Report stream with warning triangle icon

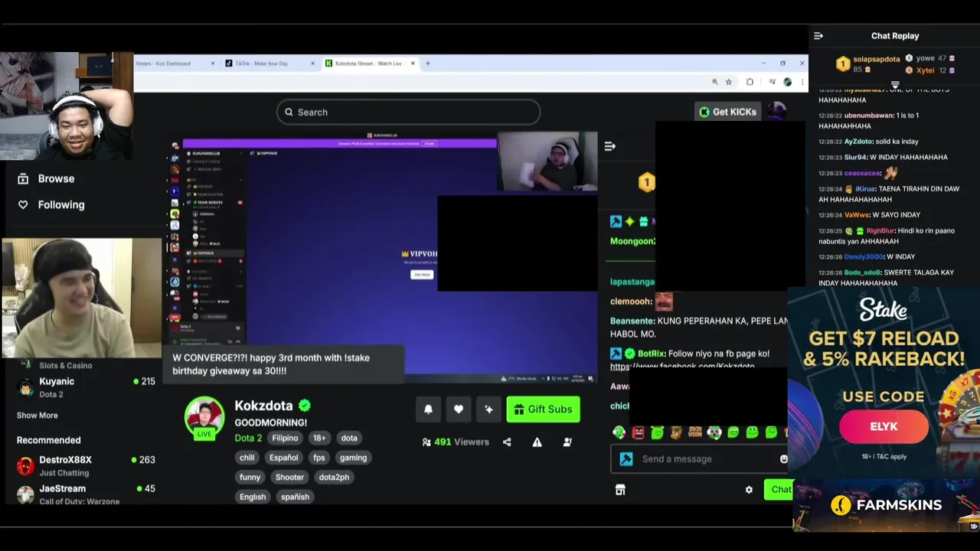point(537,442)
